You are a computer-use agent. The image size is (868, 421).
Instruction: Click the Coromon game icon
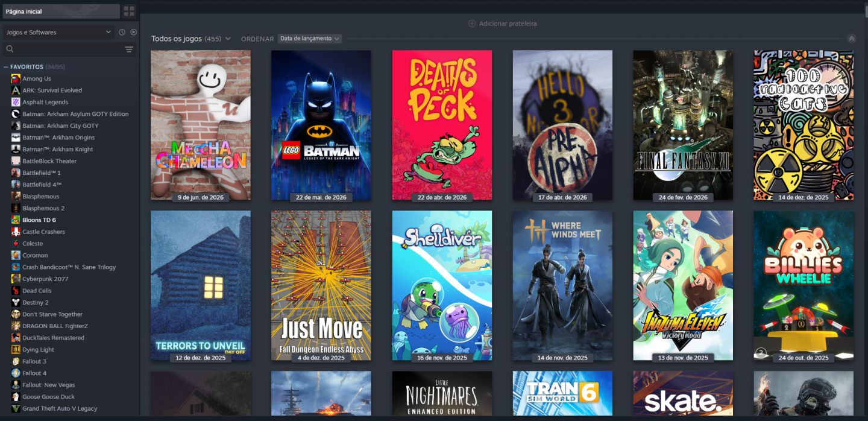(16, 255)
